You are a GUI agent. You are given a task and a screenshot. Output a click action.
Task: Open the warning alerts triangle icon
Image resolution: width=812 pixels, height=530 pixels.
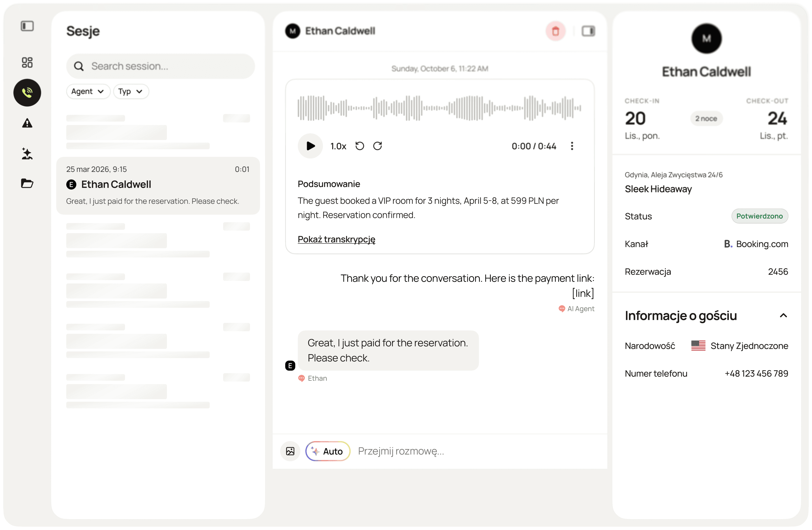click(x=27, y=123)
